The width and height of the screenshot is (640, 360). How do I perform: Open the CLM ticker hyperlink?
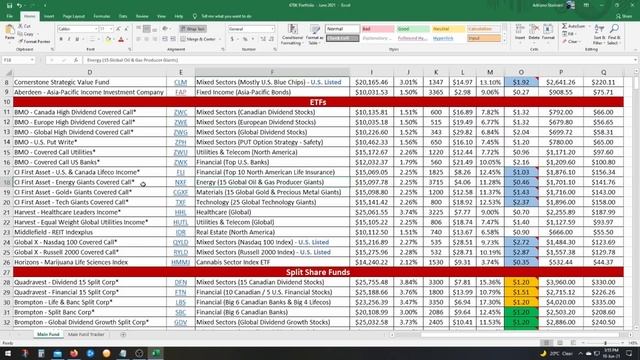(x=180, y=82)
